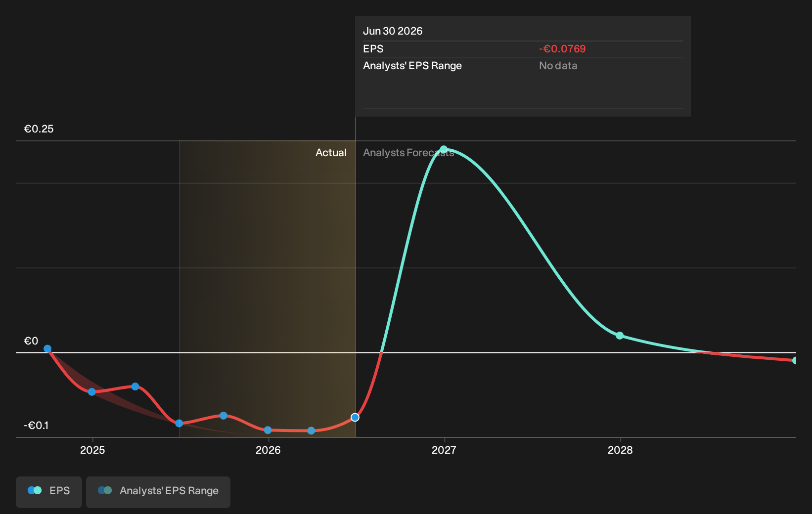
Task: Click the -€0.1 y-axis label
Action: (36, 426)
